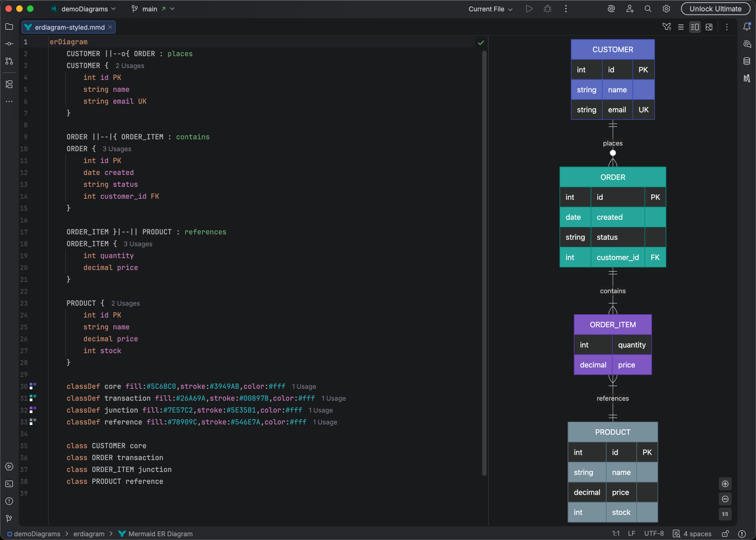Image resolution: width=756 pixels, height=540 pixels.
Task: Enable image-only preview mode
Action: point(709,26)
